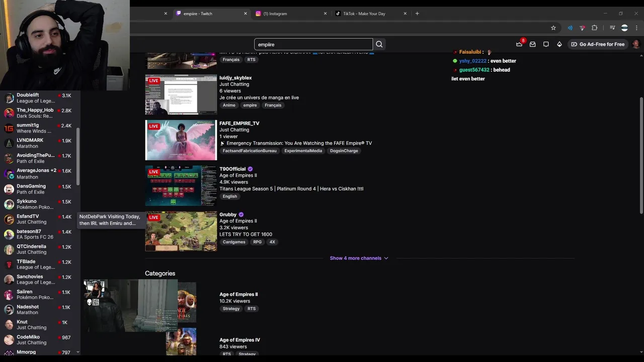Open LVNDMARK channel in sidebar
Viewport: 644px width, 362px height.
point(40,143)
